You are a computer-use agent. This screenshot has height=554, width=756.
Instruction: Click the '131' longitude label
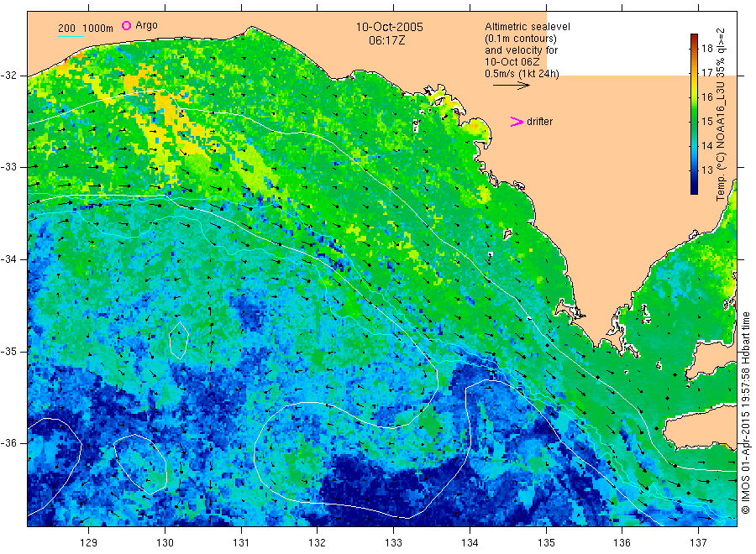click(241, 543)
